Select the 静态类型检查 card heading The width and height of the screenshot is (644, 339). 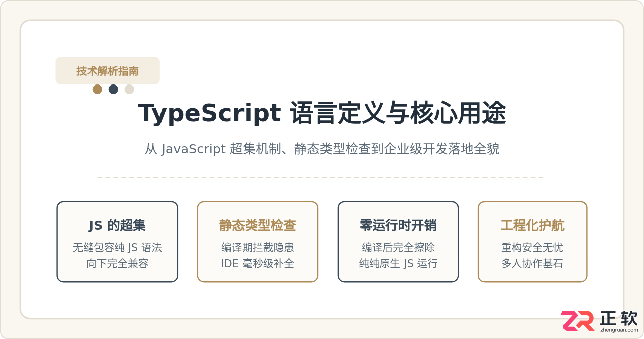(x=258, y=225)
